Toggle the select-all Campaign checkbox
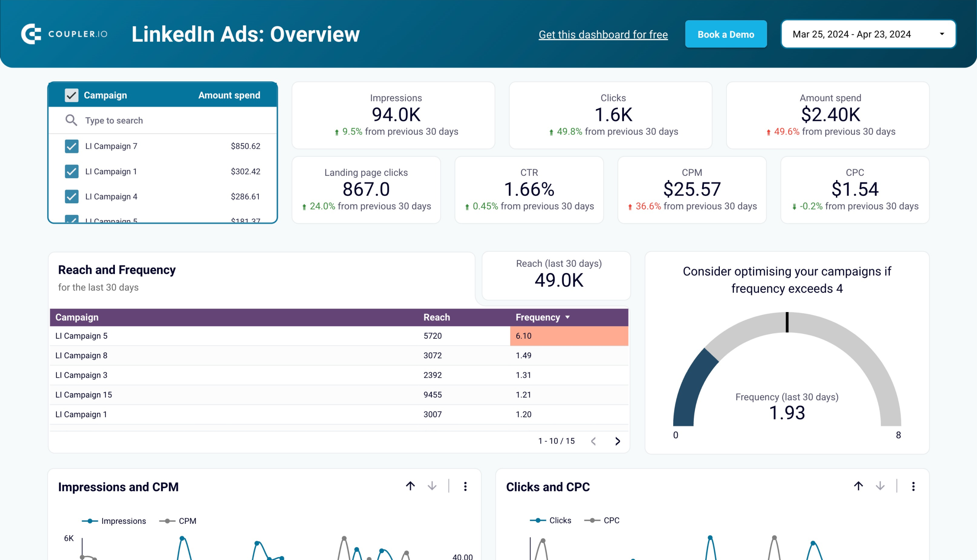Viewport: 977px width, 560px height. coord(72,95)
